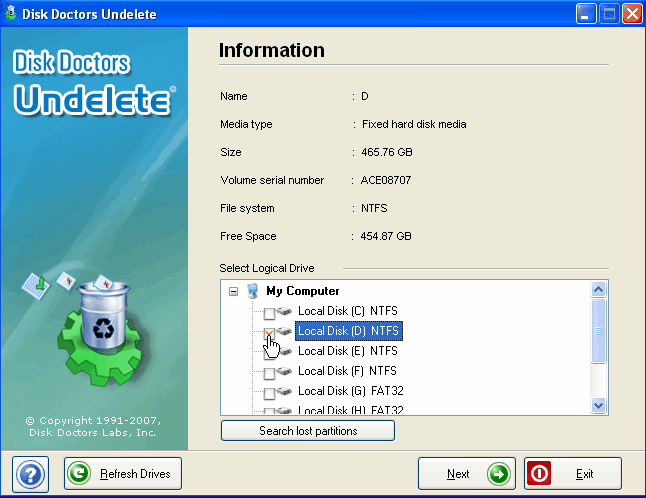Click the drive list scroll up arrow
The image size is (646, 498).
[598, 290]
